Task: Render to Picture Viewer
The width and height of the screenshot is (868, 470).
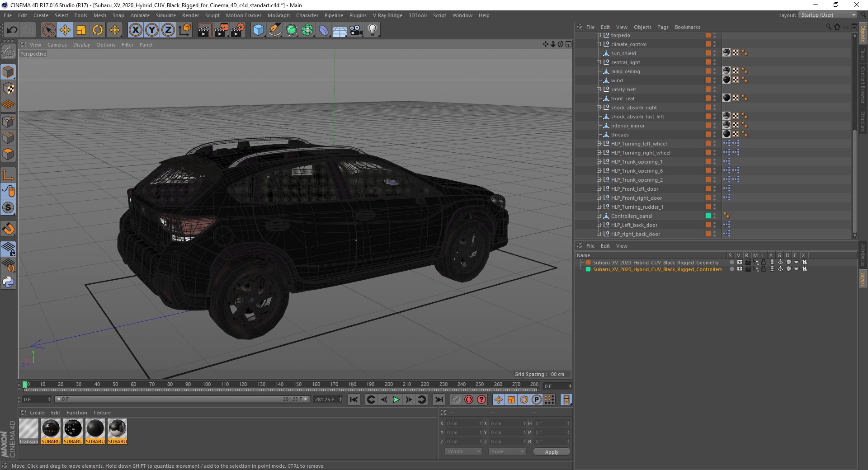Action: tap(221, 30)
